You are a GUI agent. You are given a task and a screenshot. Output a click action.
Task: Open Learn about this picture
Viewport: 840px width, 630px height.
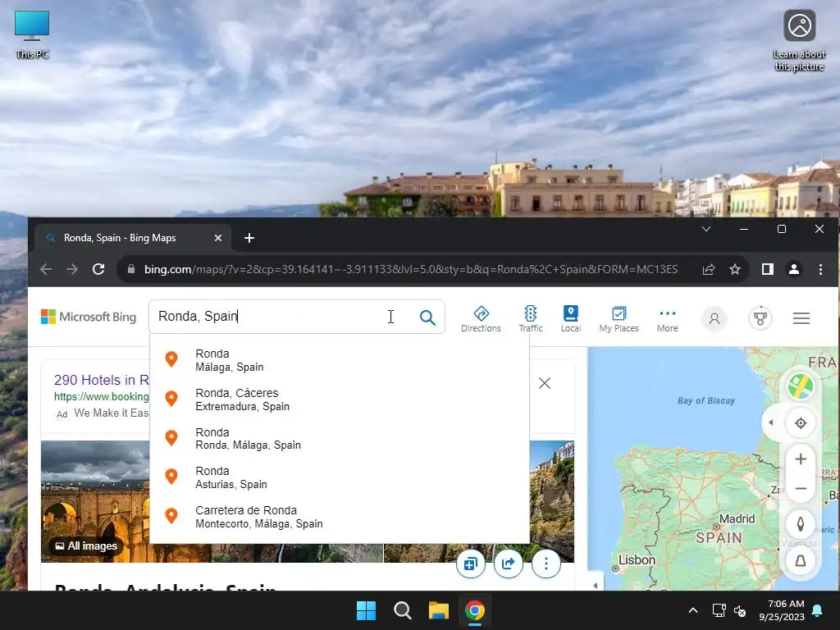tap(799, 41)
